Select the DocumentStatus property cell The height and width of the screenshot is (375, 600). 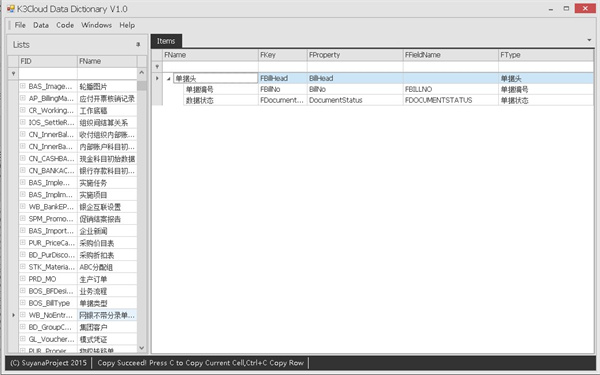pyautogui.click(x=355, y=100)
